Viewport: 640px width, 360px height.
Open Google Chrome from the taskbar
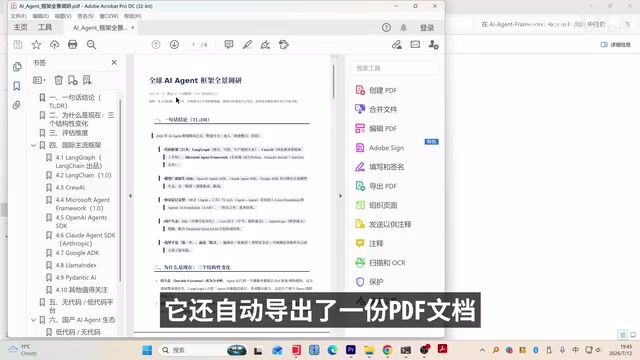pos(387,350)
